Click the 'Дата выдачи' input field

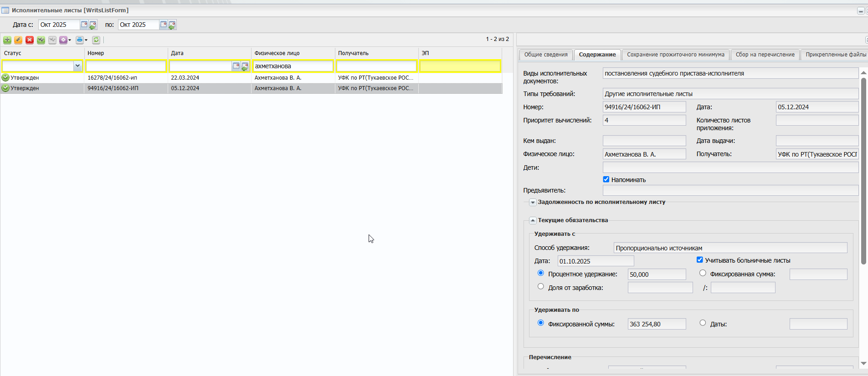(x=817, y=141)
